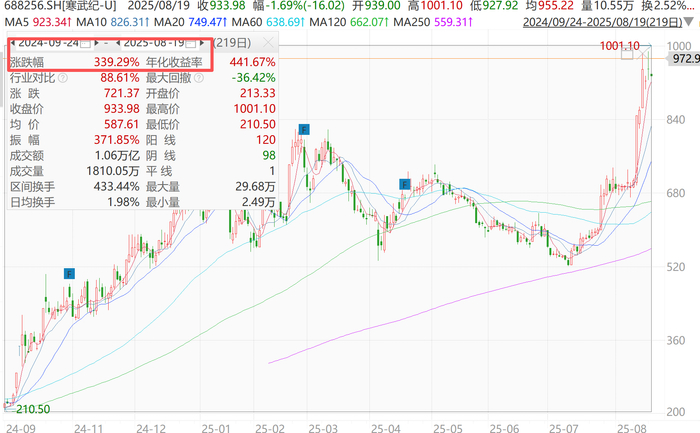Click header 开939.00 open value

coord(376,6)
